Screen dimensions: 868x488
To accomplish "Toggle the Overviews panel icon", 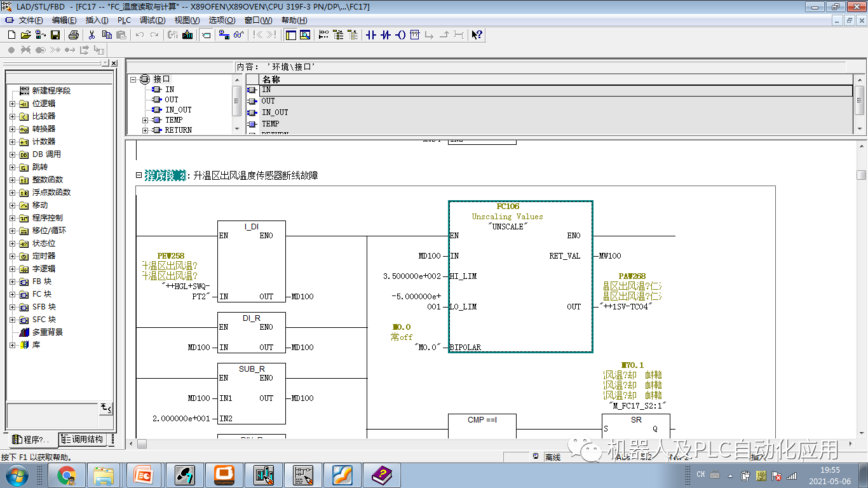I will pos(291,35).
